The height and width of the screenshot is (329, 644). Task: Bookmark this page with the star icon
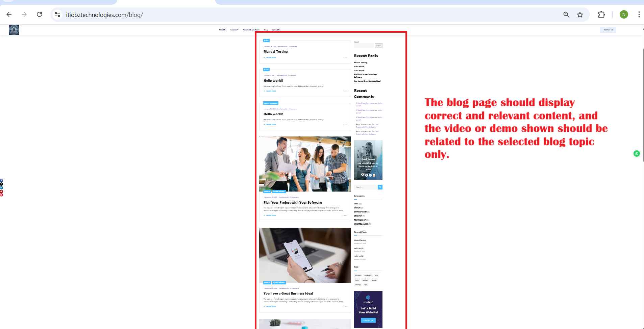(x=580, y=15)
